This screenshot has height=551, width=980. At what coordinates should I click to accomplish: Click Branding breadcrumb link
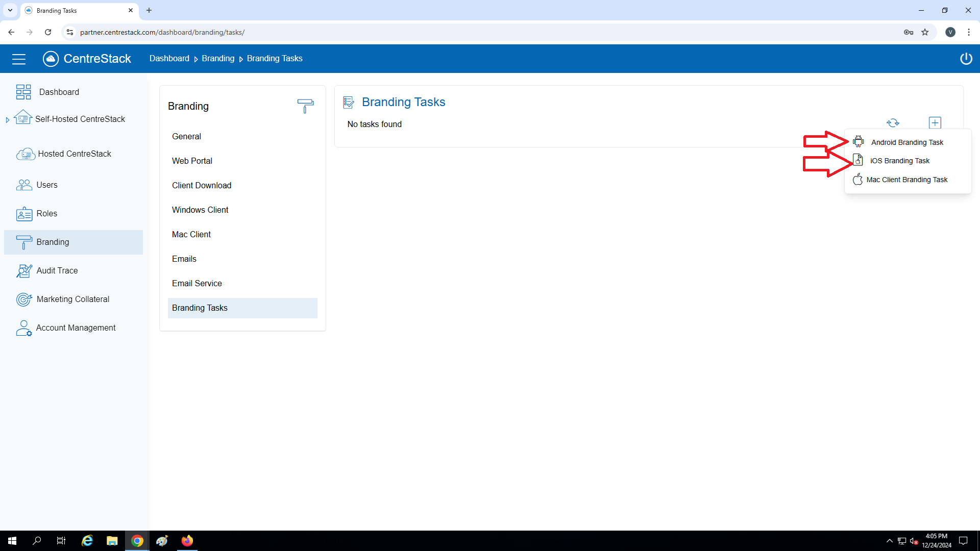[218, 59]
